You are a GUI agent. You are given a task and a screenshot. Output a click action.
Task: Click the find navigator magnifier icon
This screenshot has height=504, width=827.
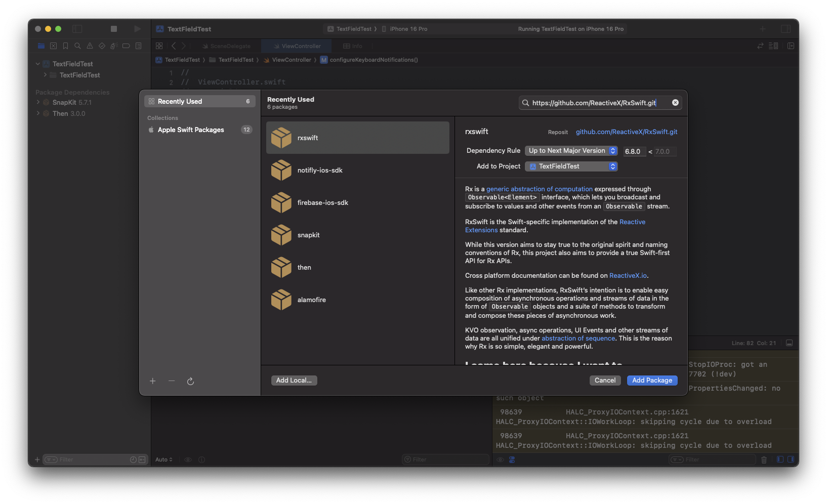pos(77,46)
